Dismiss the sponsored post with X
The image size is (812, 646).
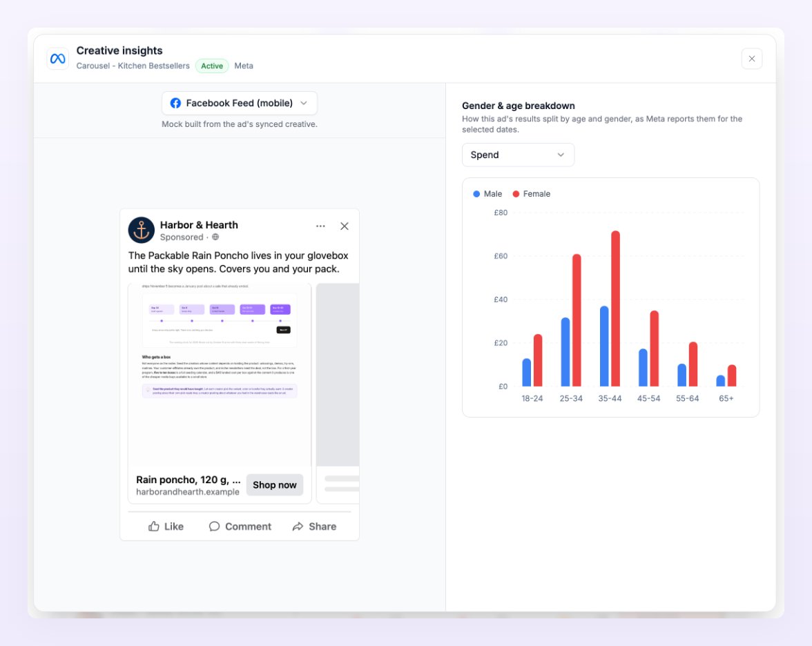(345, 226)
